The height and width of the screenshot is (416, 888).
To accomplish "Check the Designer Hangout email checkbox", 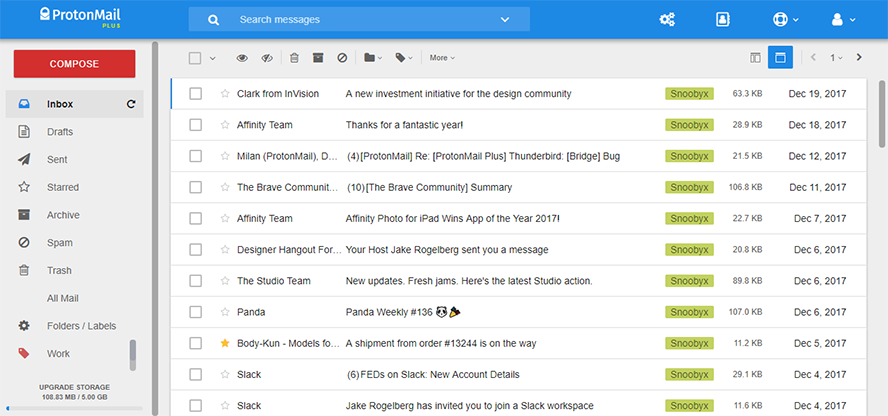I will (195, 250).
